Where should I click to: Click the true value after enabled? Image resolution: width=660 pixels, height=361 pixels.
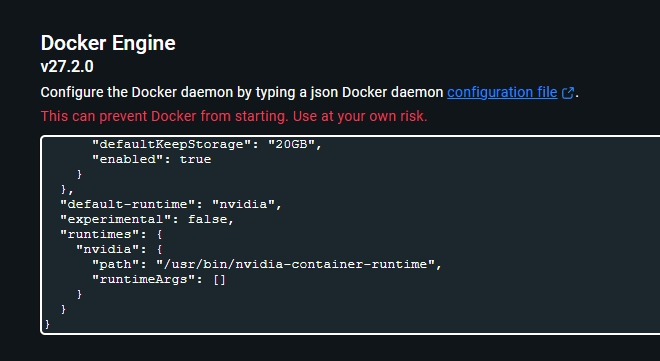195,159
